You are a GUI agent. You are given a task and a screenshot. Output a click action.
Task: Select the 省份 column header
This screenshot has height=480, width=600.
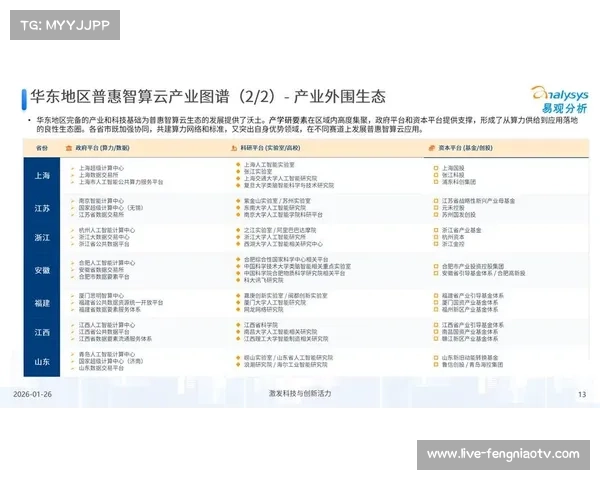pos(42,148)
